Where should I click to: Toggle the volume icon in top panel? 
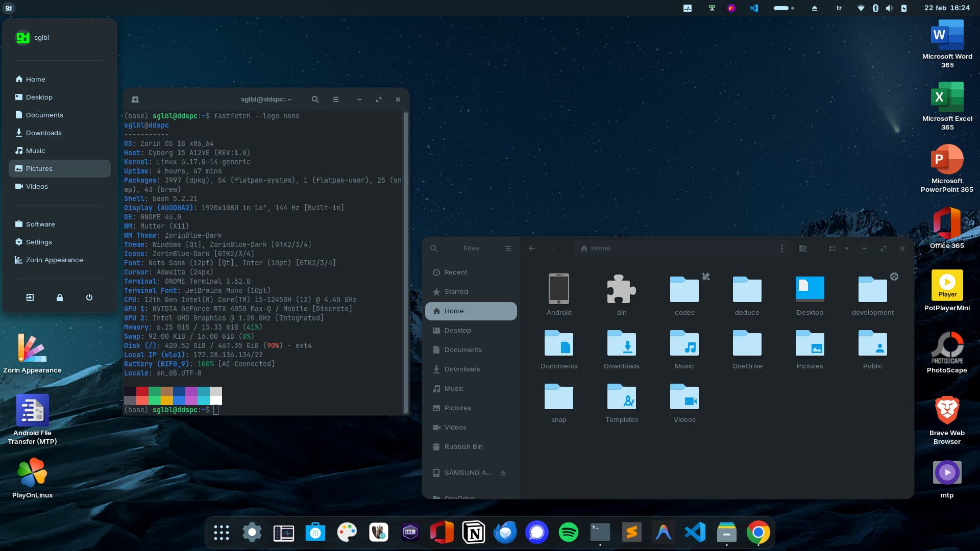click(x=890, y=8)
